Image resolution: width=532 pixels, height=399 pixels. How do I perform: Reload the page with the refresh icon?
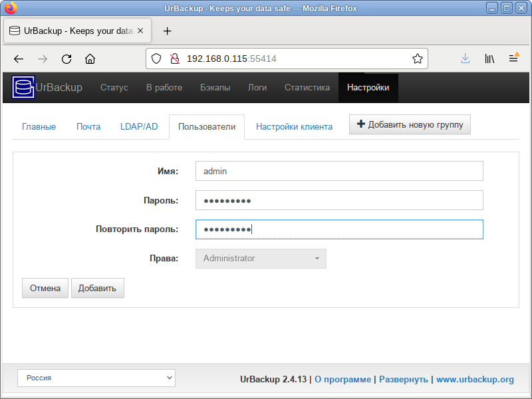click(66, 59)
